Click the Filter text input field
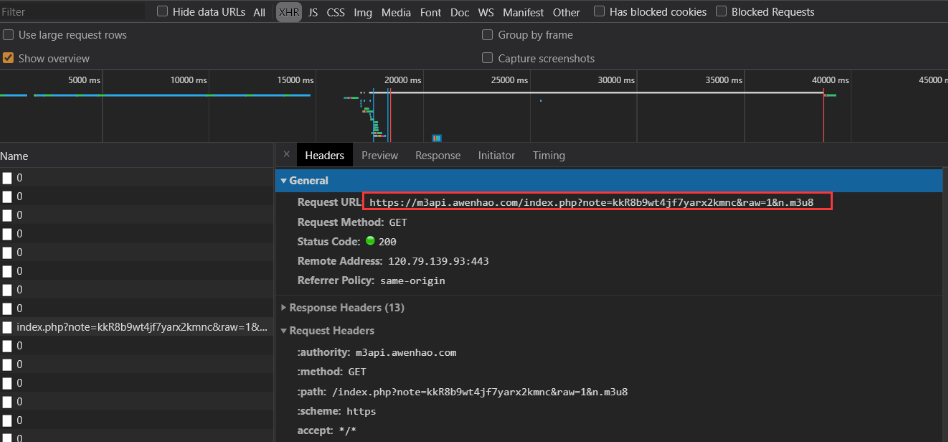This screenshot has height=442, width=948. [70, 12]
